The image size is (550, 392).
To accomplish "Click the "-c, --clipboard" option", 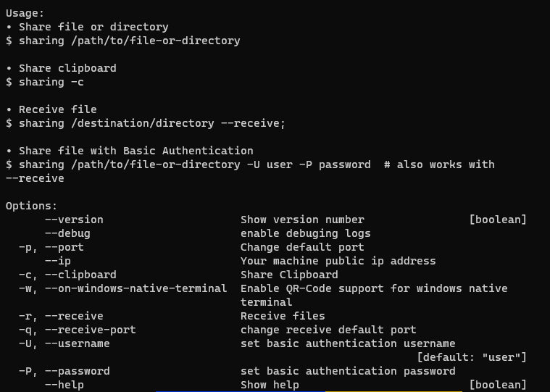I will coord(67,275).
